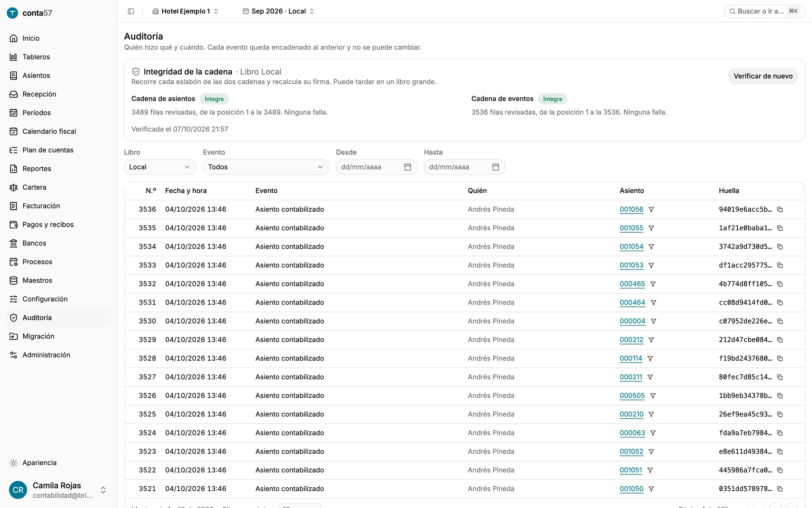Click filter icon beside asiento 000505

653,396
